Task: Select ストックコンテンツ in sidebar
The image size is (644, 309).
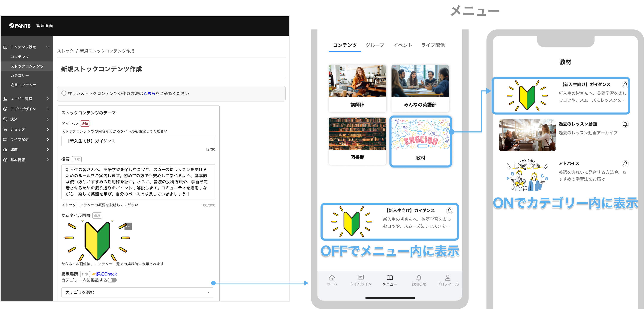Action: pyautogui.click(x=27, y=66)
